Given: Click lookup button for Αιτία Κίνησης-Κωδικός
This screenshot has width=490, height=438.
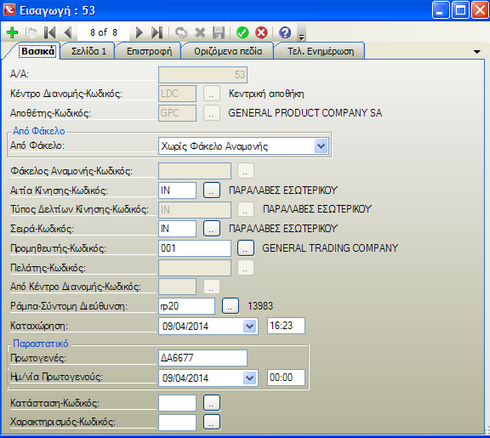Looking at the screenshot, I should point(211,190).
